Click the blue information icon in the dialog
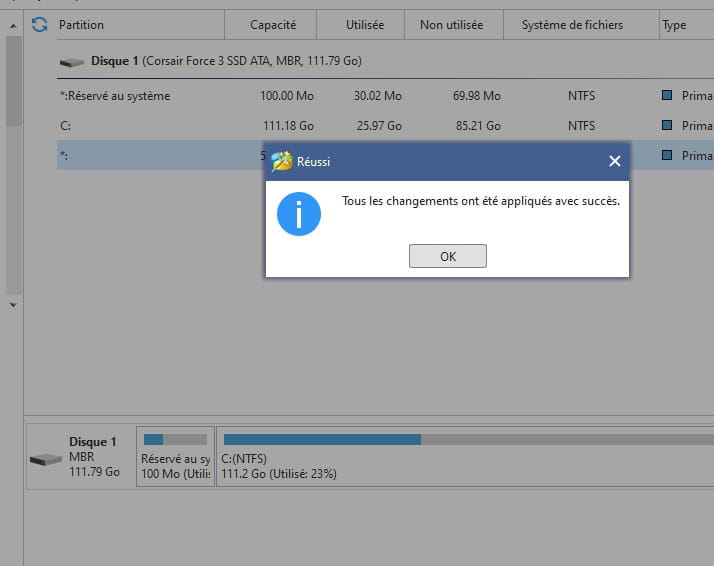The width and height of the screenshot is (714, 566). pos(298,214)
